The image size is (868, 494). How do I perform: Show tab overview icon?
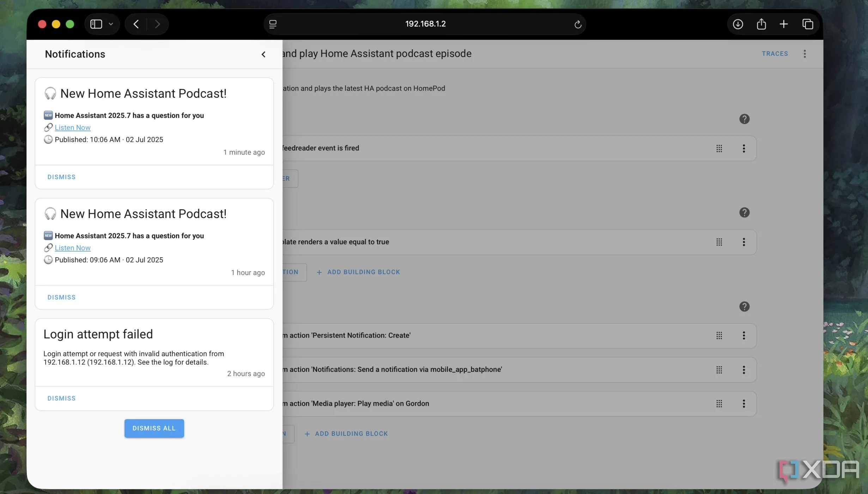(807, 24)
